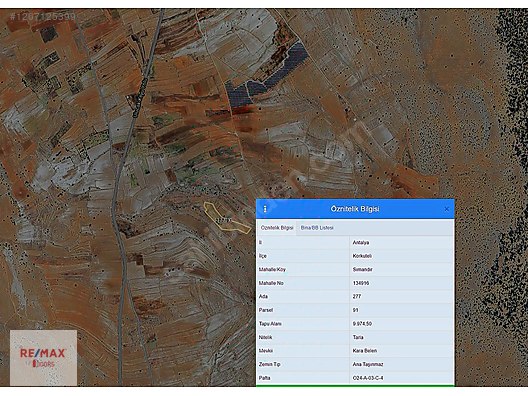Viewport: 528px width, 396px height.
Task: Click the Ada value 277
Action: [x=357, y=296]
